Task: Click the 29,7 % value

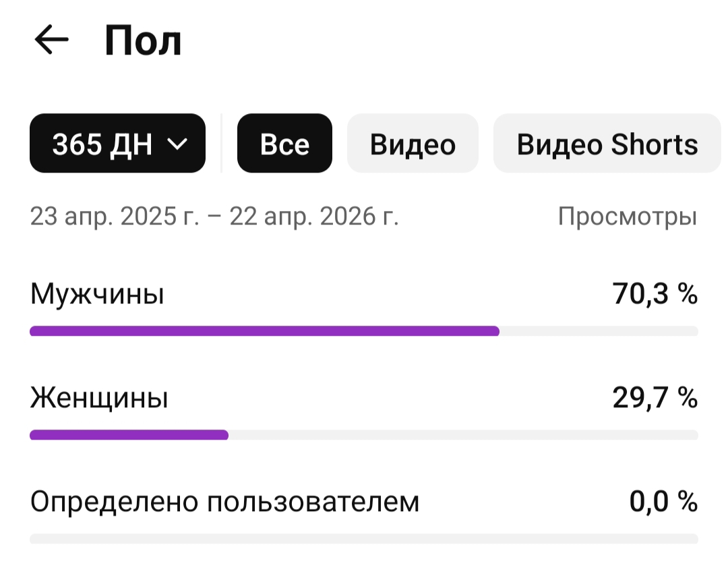Action: coord(655,399)
